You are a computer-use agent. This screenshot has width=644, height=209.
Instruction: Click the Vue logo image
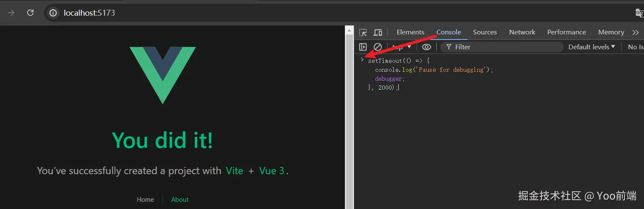click(162, 75)
